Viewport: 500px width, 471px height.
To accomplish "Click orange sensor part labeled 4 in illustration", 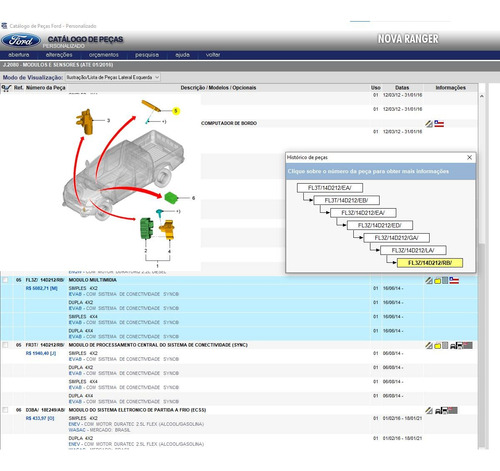I will tap(168, 230).
